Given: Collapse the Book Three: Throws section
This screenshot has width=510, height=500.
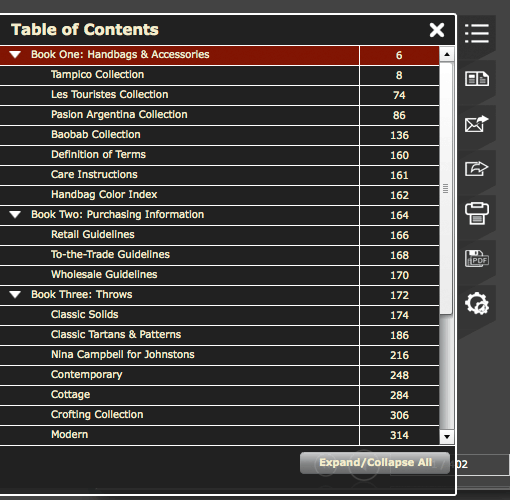Looking at the screenshot, I should point(15,295).
